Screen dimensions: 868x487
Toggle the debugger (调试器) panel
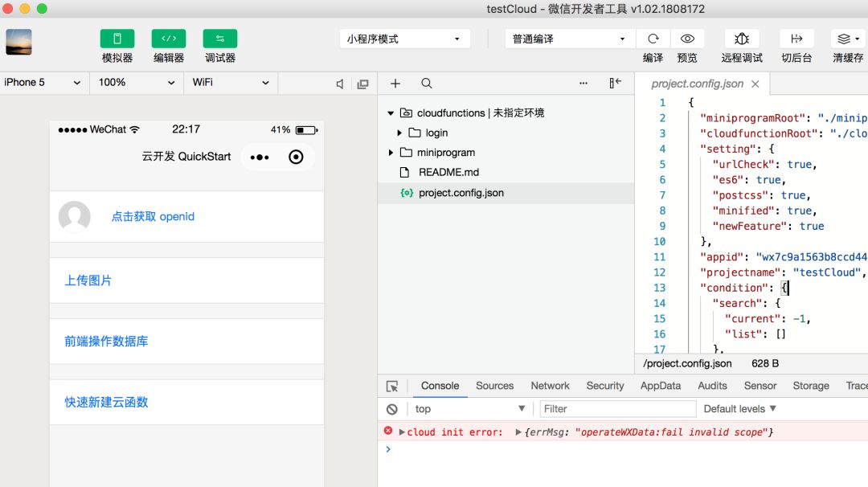click(219, 39)
